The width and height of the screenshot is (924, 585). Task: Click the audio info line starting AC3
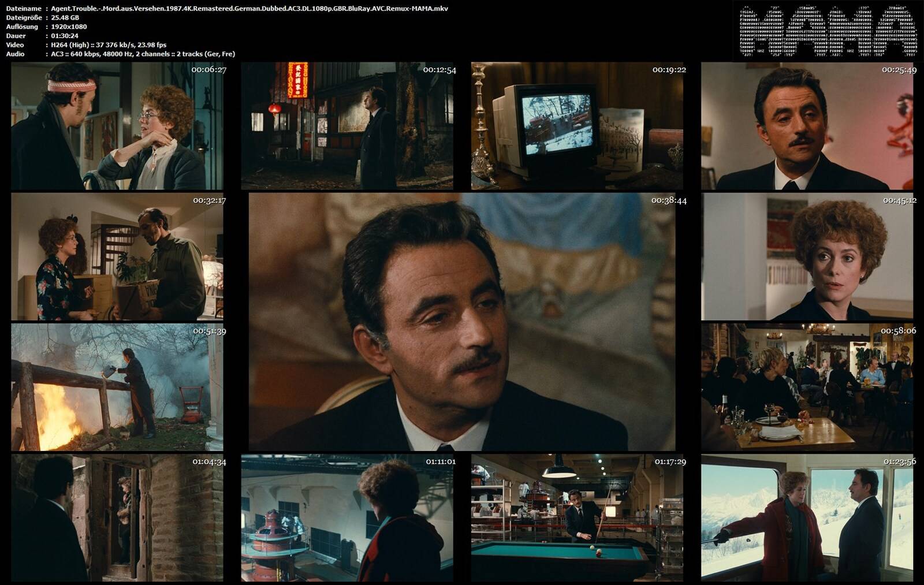pyautogui.click(x=143, y=54)
